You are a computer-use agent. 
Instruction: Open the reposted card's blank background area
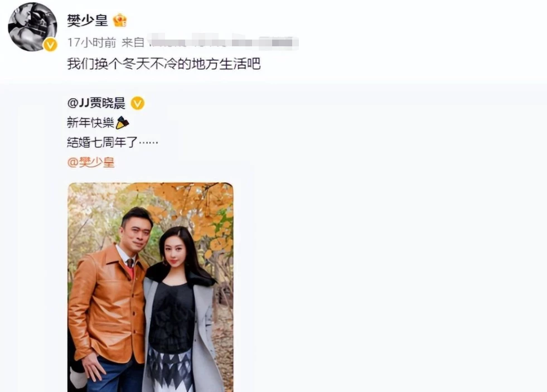[x=384, y=244]
